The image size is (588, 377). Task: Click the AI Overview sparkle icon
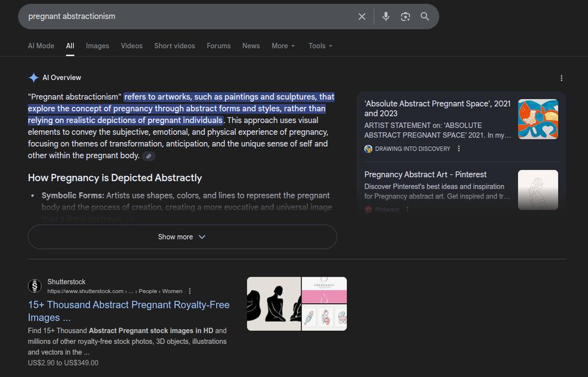coord(34,78)
